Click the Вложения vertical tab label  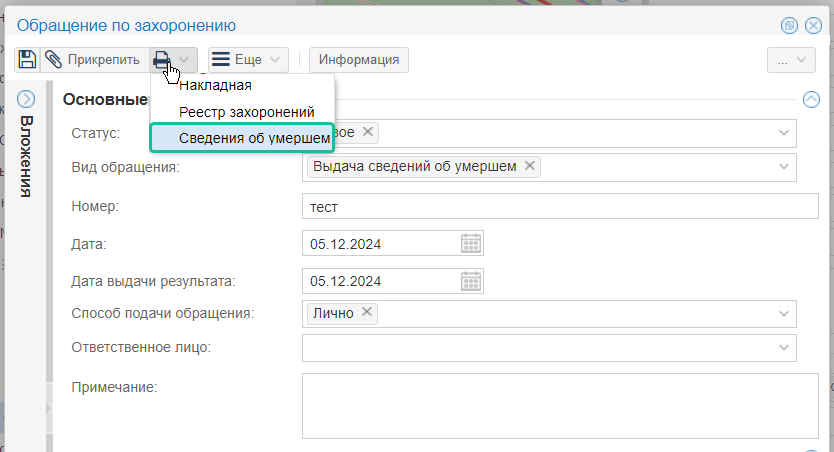(26, 156)
